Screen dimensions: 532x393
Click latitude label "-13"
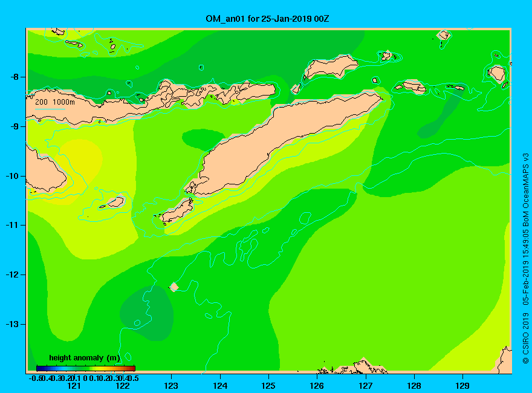13,324
